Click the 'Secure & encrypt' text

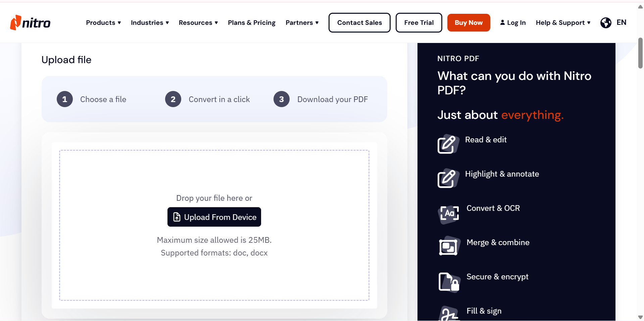[497, 277]
